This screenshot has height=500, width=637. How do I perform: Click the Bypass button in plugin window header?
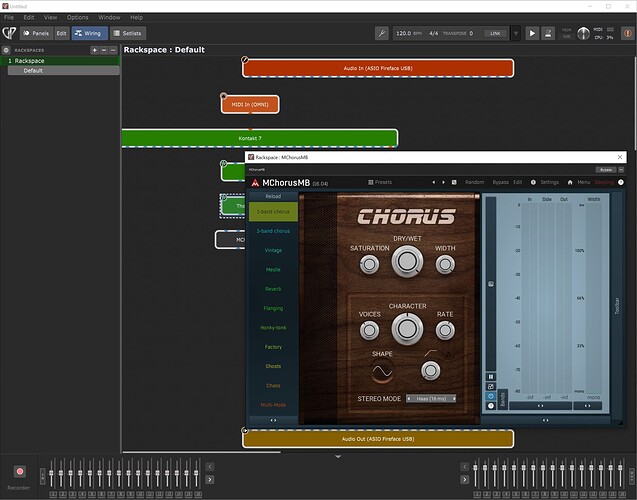[606, 170]
